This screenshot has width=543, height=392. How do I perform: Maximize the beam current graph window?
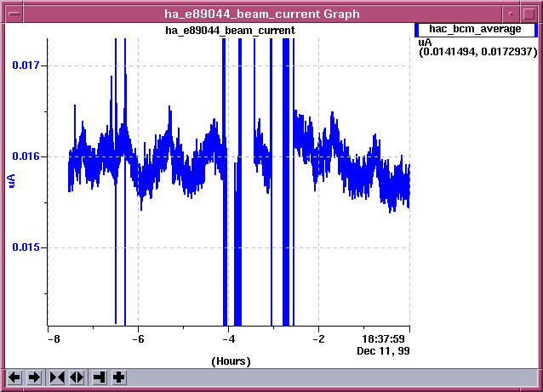[x=529, y=14]
